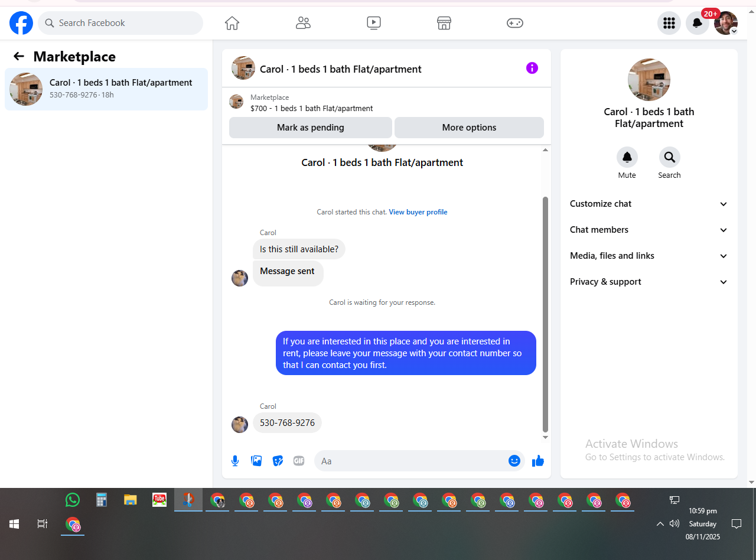Screen dimensions: 756x560
Task: Click the 'Message sent' bubble
Action: click(x=288, y=272)
